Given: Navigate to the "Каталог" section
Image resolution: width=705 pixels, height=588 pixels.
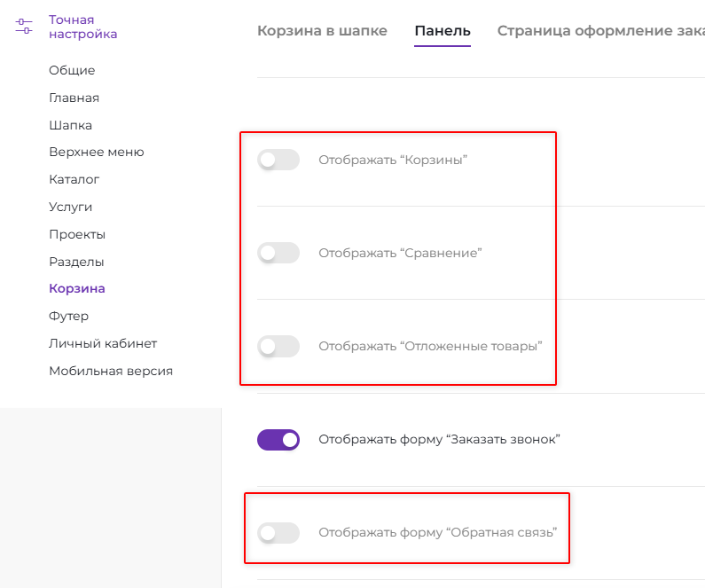Looking at the screenshot, I should (x=74, y=179).
